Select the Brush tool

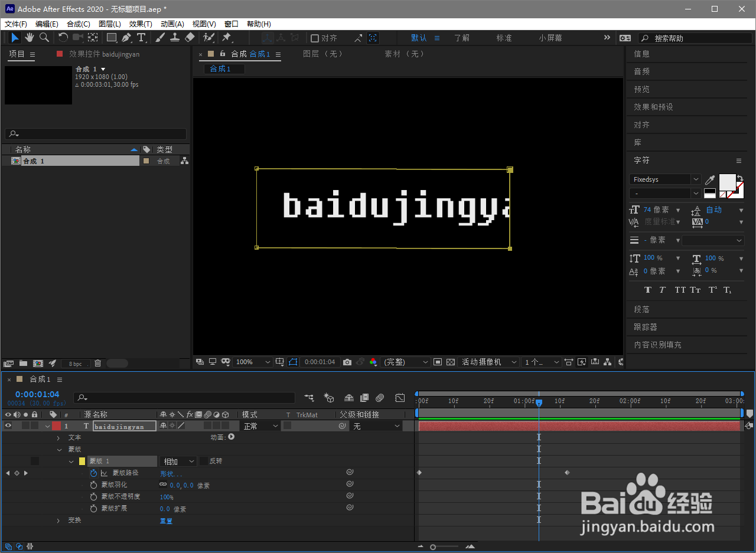(160, 38)
